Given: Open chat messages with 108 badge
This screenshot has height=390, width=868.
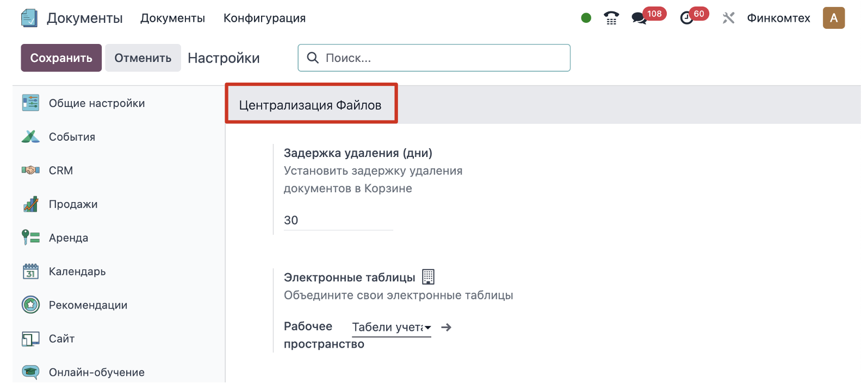Looking at the screenshot, I should 640,18.
